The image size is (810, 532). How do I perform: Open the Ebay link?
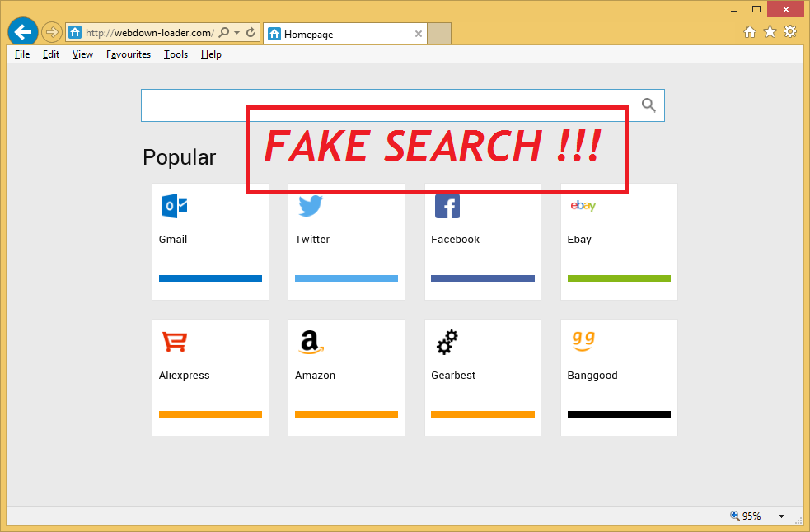point(579,240)
